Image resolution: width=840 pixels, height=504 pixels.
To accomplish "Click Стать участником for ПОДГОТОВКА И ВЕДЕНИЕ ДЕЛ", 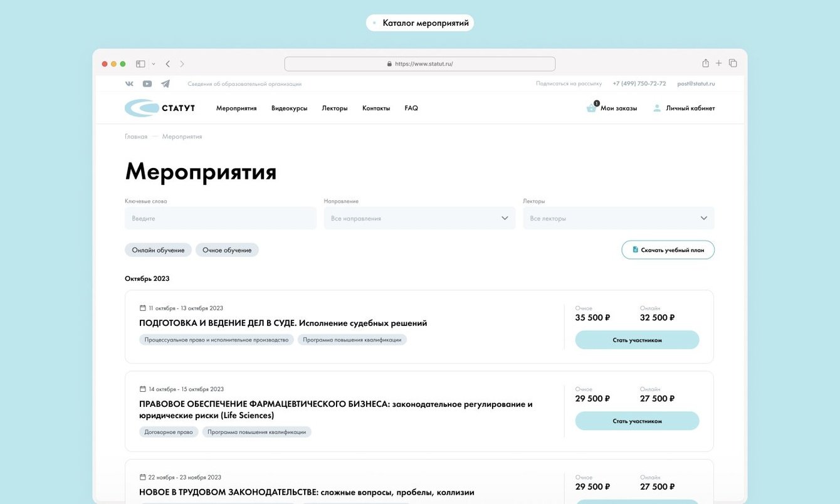I will coord(637,340).
